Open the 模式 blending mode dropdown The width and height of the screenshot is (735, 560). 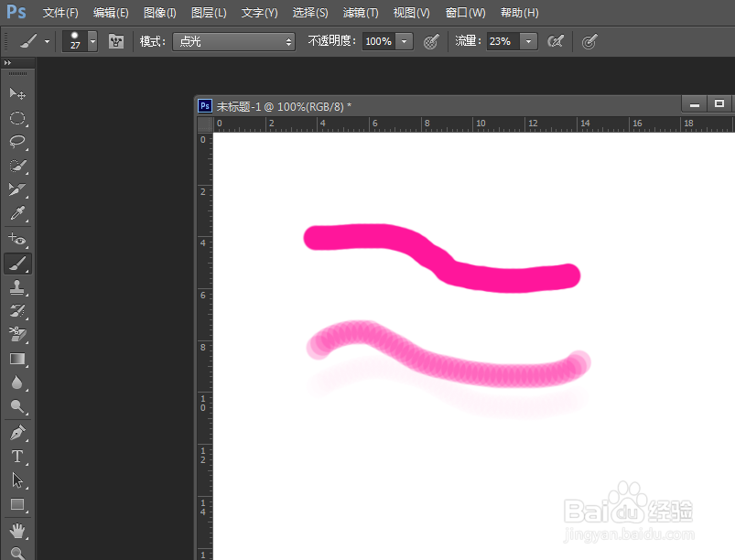(233, 41)
